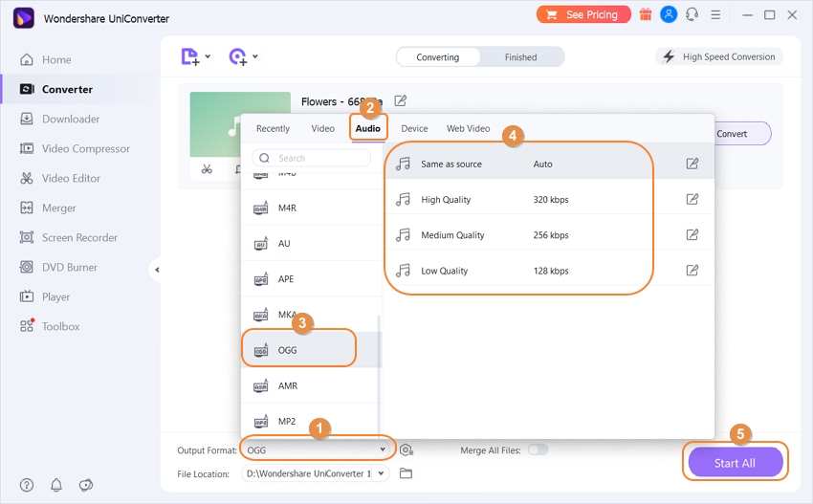
Task: Toggle Merge All Files switch
Action: 538,449
